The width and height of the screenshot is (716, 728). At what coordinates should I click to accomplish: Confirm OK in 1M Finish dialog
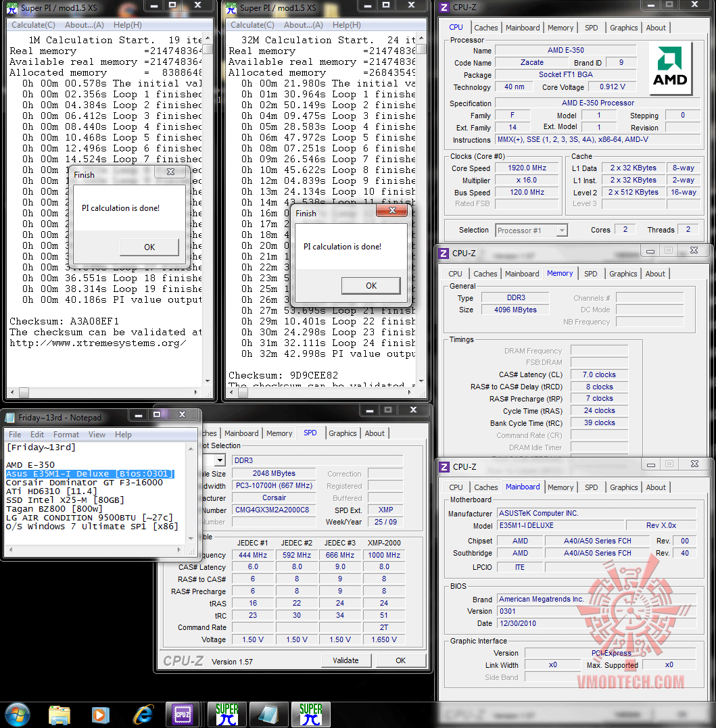[x=149, y=247]
